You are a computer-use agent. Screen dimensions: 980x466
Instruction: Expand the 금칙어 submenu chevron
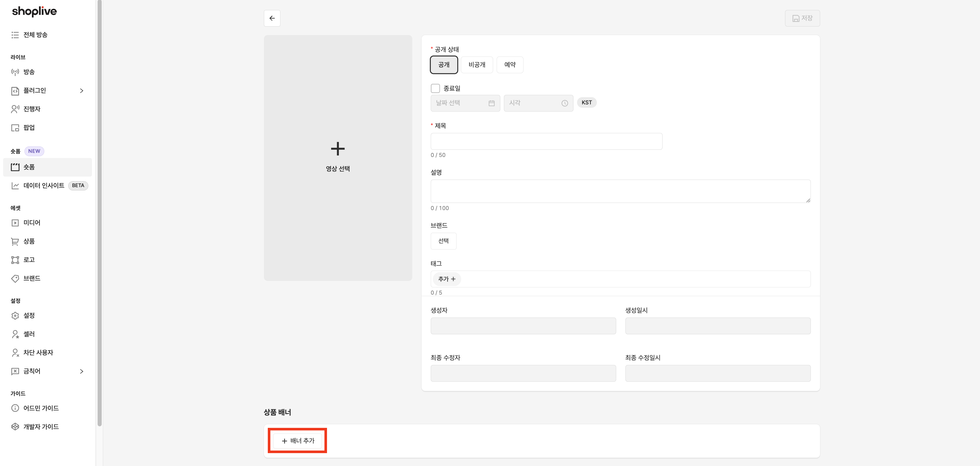coord(81,371)
